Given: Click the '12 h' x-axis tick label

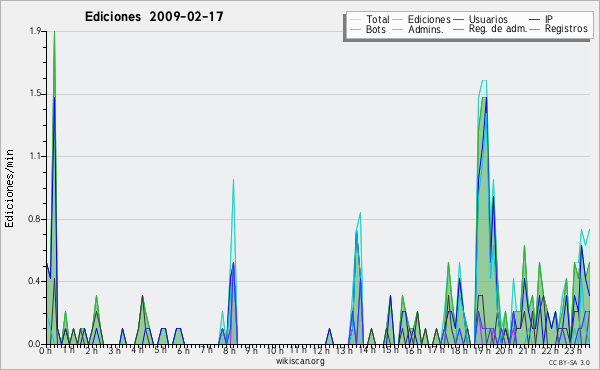Looking at the screenshot, I should coord(321,350).
